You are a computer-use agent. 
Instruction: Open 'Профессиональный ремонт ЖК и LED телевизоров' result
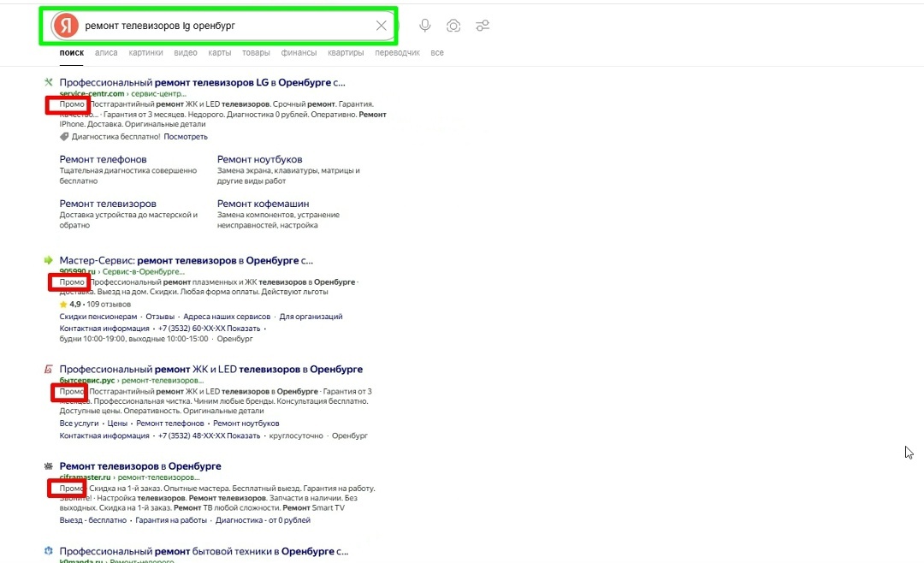(x=211, y=369)
